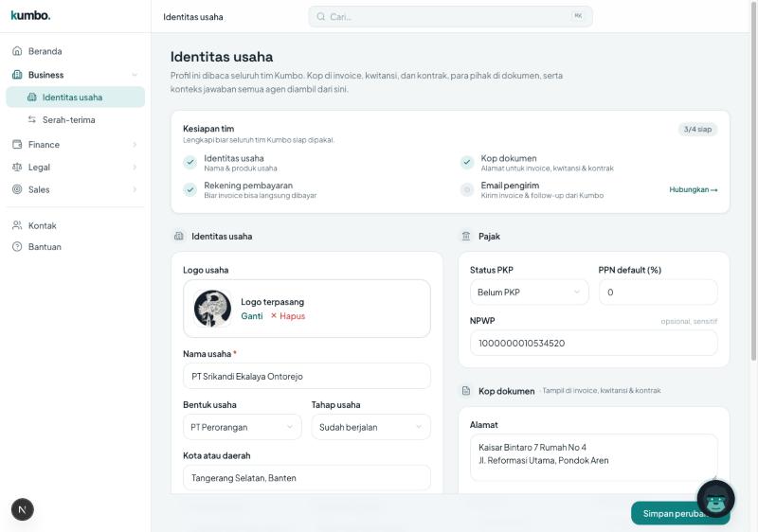Go to Beranda menu item
This screenshot has width=758, height=532.
click(x=76, y=51)
